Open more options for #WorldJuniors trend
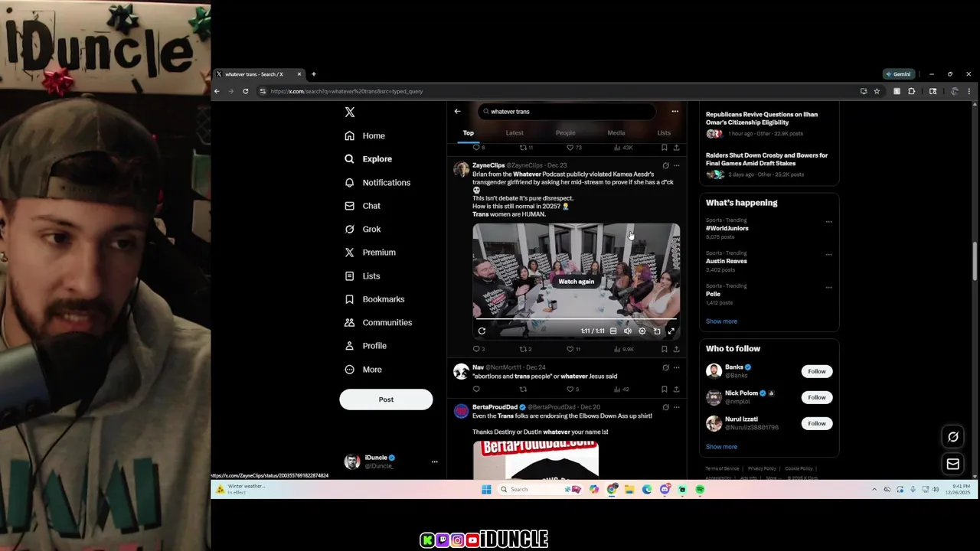 (x=828, y=222)
